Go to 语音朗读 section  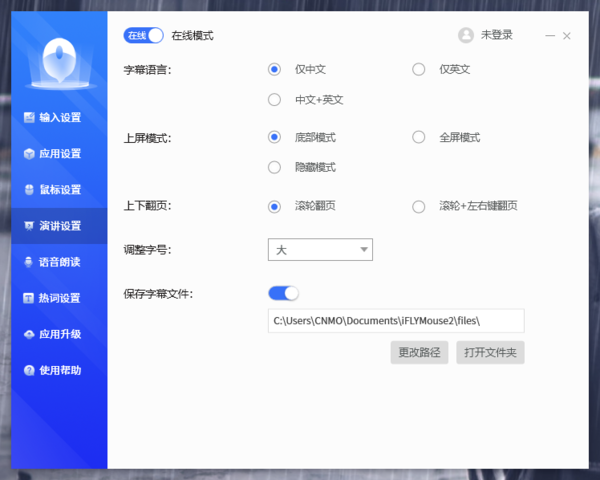tap(59, 262)
